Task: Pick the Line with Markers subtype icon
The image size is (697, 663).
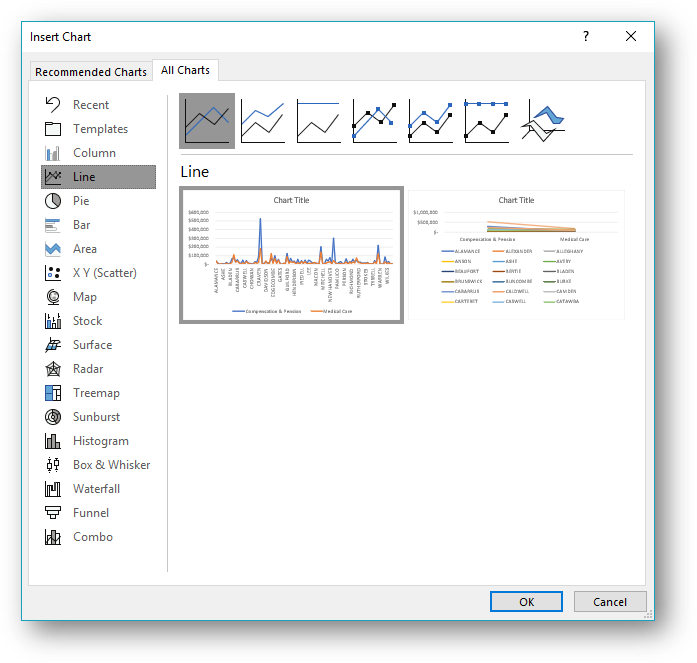Action: tap(375, 121)
